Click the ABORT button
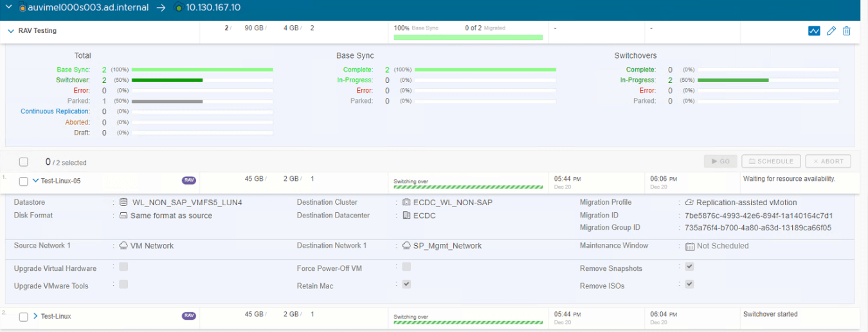The width and height of the screenshot is (868, 332). point(828,161)
